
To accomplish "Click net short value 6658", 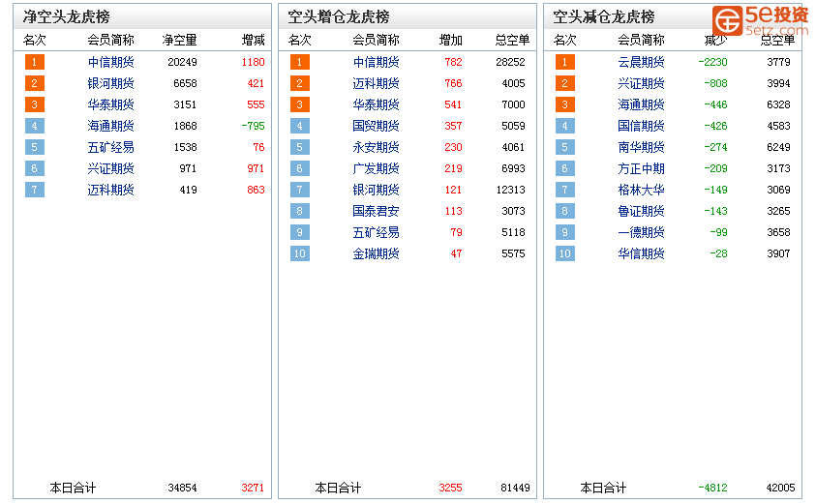I will tap(185, 84).
